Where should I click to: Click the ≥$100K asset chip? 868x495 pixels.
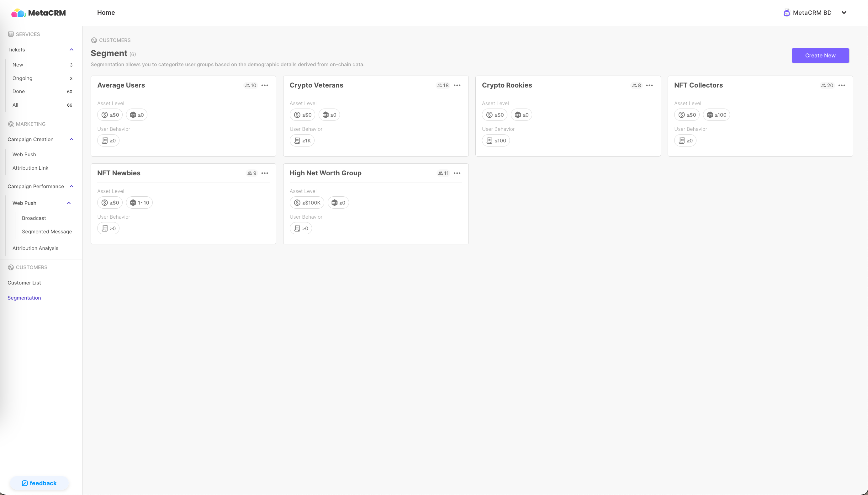click(x=307, y=203)
